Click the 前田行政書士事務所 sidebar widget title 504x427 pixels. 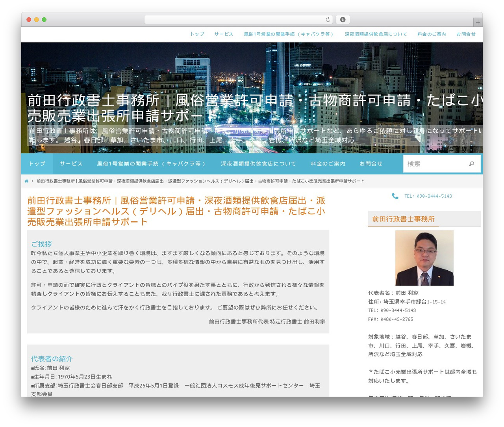403,219
